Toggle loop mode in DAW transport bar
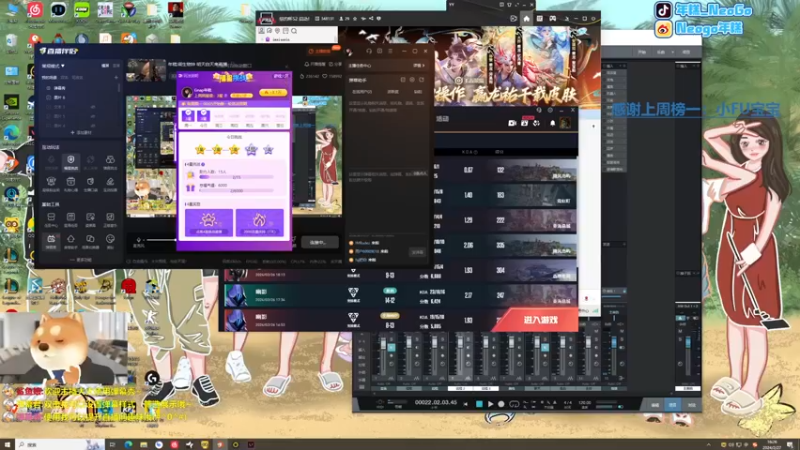Screen dimensions: 800x450 click(x=514, y=404)
